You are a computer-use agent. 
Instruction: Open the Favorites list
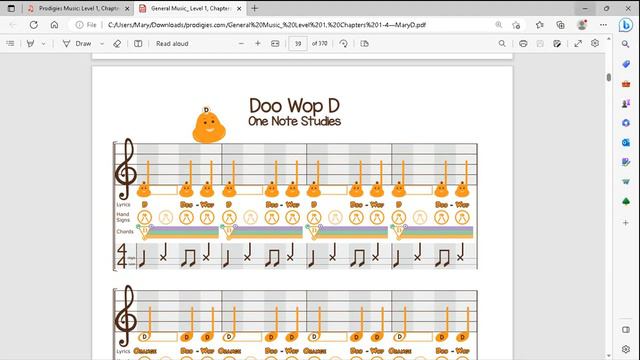pyautogui.click(x=540, y=25)
